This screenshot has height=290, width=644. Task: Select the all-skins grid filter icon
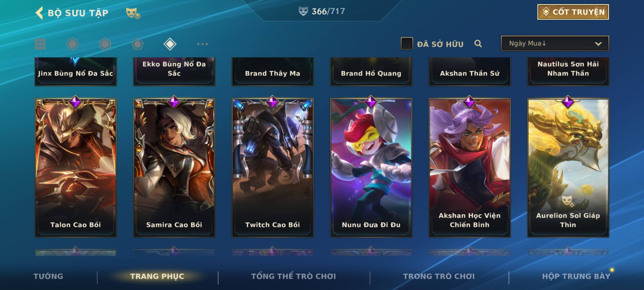(40, 44)
